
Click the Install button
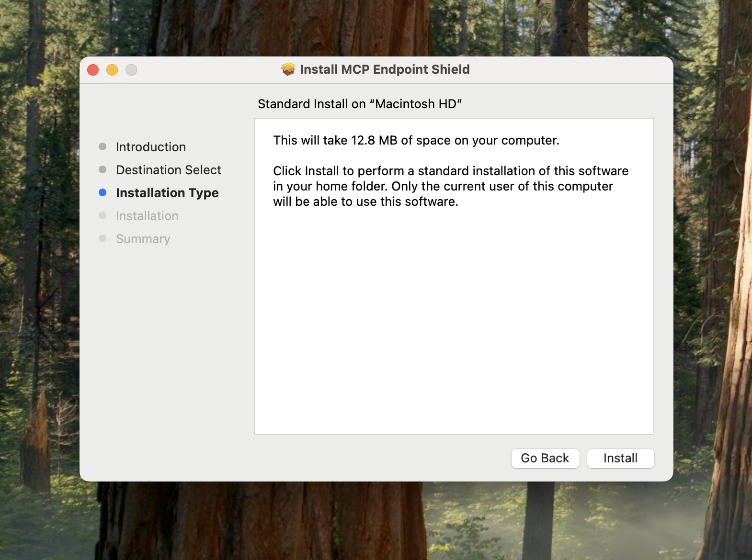click(620, 459)
